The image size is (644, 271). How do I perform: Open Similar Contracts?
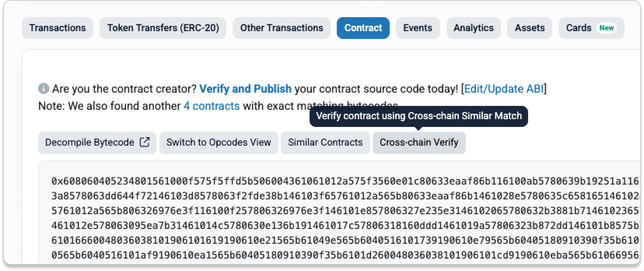point(325,143)
